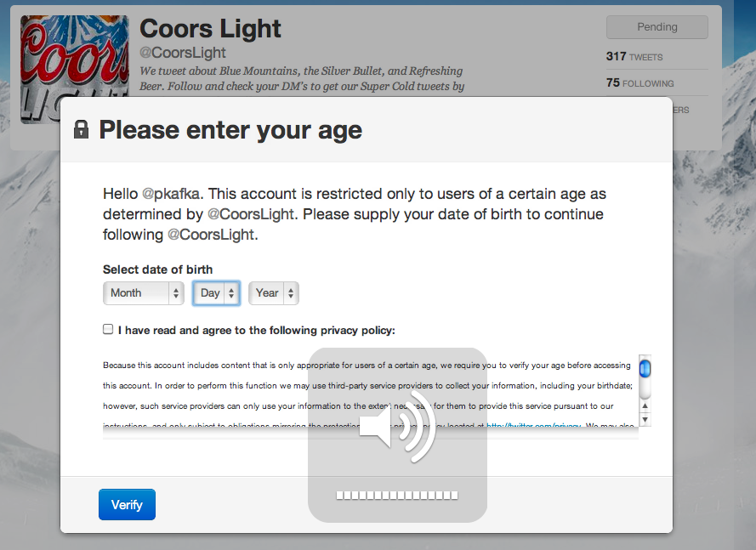Open the Day dropdown for date of birth

point(216,293)
